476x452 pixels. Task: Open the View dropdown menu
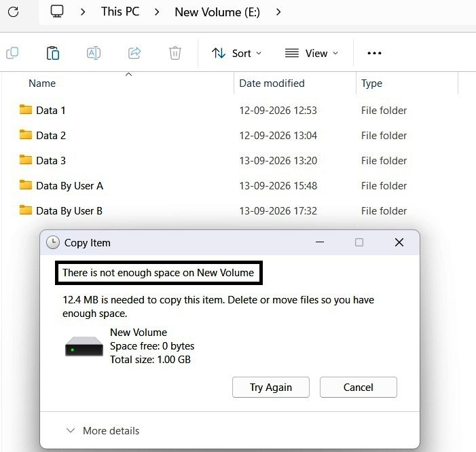click(x=312, y=54)
